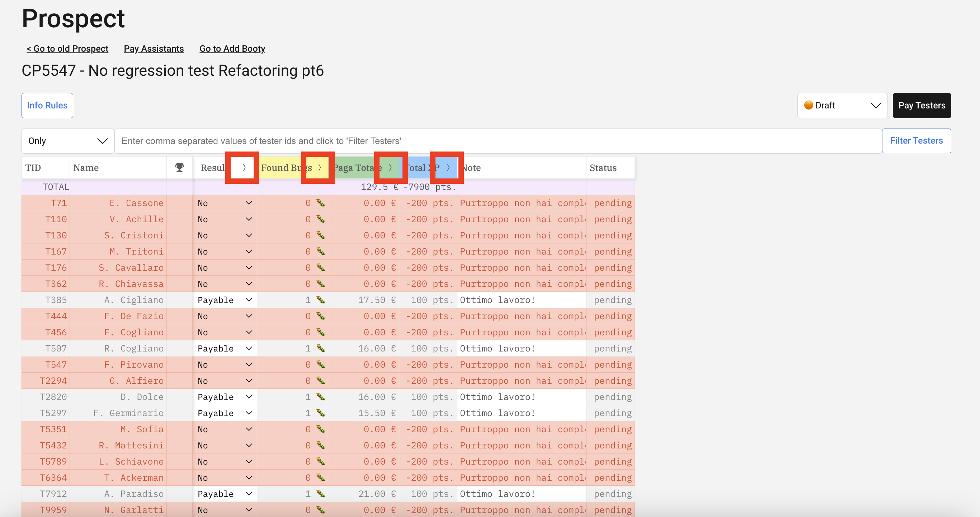980x517 pixels.
Task: Edit the note for R. Cogliano
Action: click(x=522, y=348)
